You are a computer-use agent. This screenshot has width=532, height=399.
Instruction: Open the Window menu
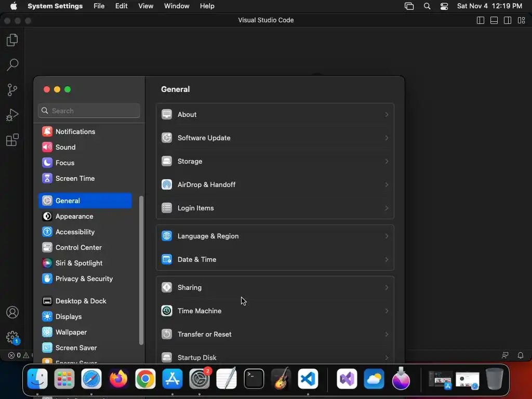177,6
